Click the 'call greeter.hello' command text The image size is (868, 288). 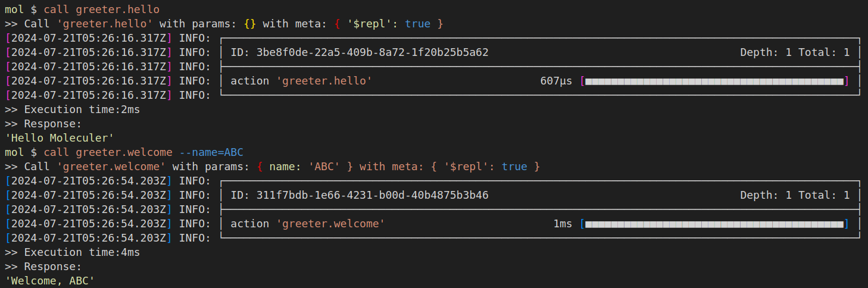click(101, 10)
